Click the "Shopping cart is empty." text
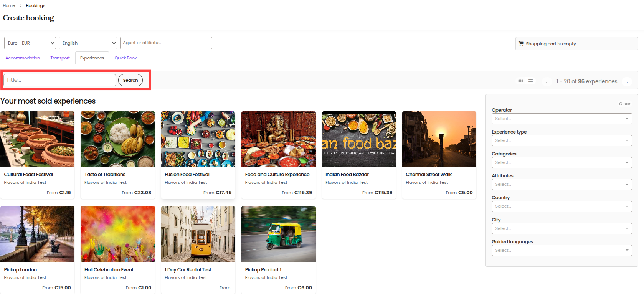 point(551,44)
